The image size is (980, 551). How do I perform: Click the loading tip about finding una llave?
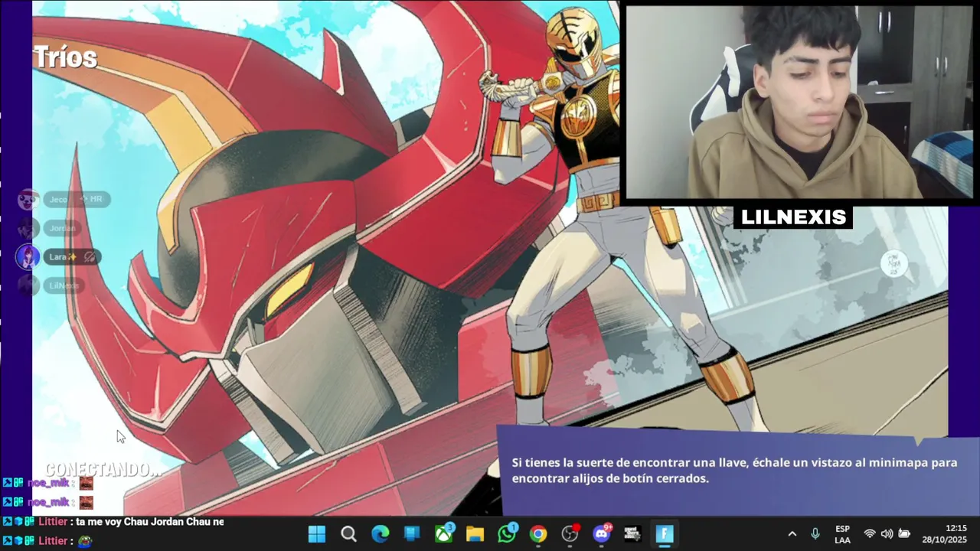(734, 471)
